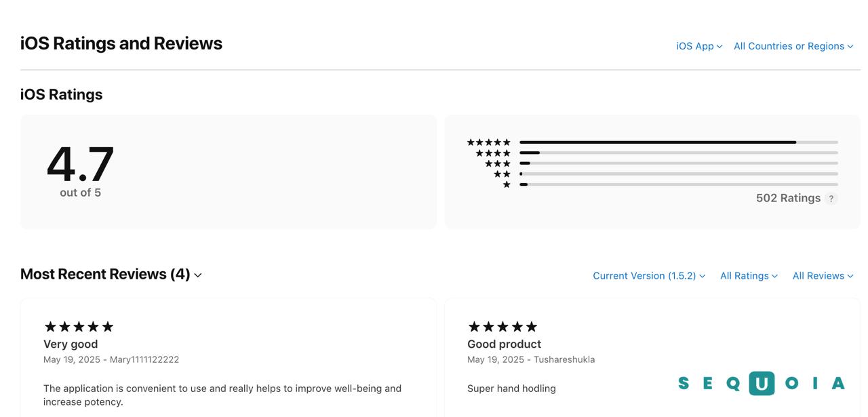Screen dimensions: 868x417
Task: Click the 4.7 average rating score
Action: coord(80,164)
